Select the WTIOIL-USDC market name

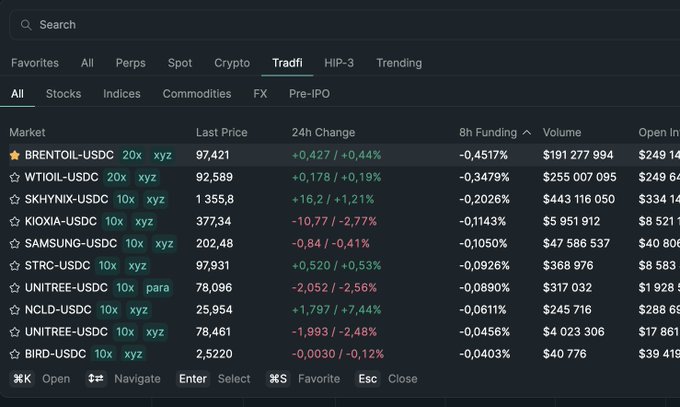[62, 177]
